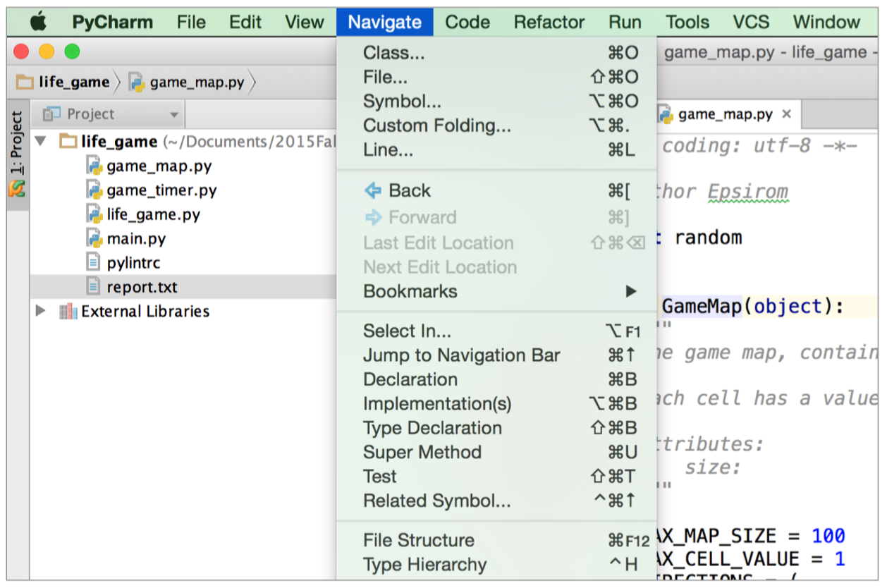The width and height of the screenshot is (887, 588).
Task: Choose Type Hierarchy menu item
Action: click(496, 565)
